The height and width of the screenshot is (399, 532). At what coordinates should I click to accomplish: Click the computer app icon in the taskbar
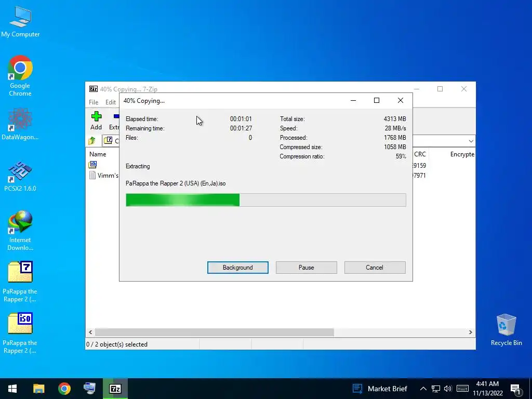tap(89, 389)
